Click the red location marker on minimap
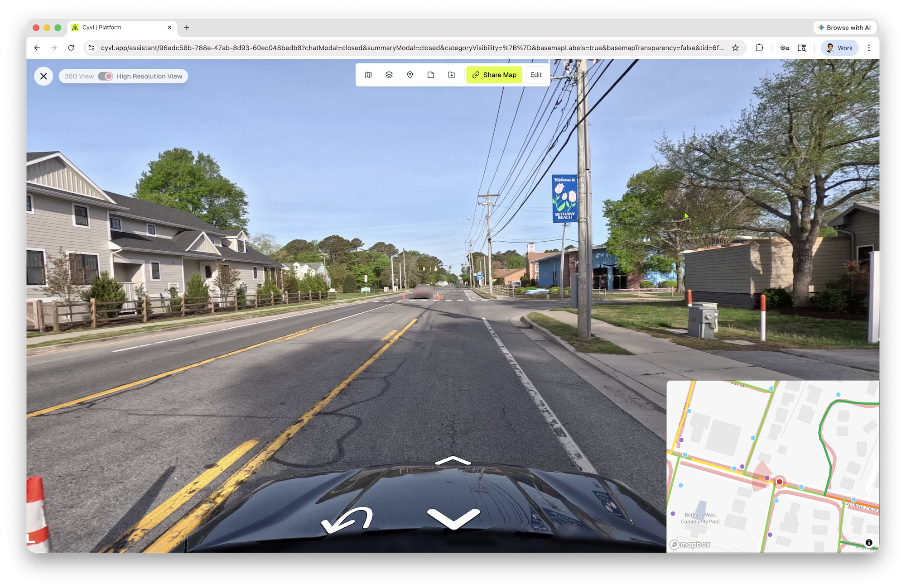Viewport: 906px width, 588px height. point(780,482)
